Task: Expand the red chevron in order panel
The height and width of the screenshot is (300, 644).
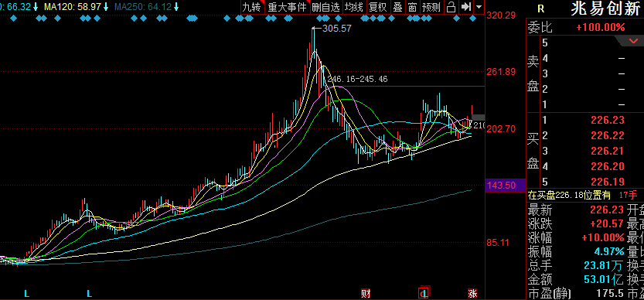Action: click(x=633, y=41)
